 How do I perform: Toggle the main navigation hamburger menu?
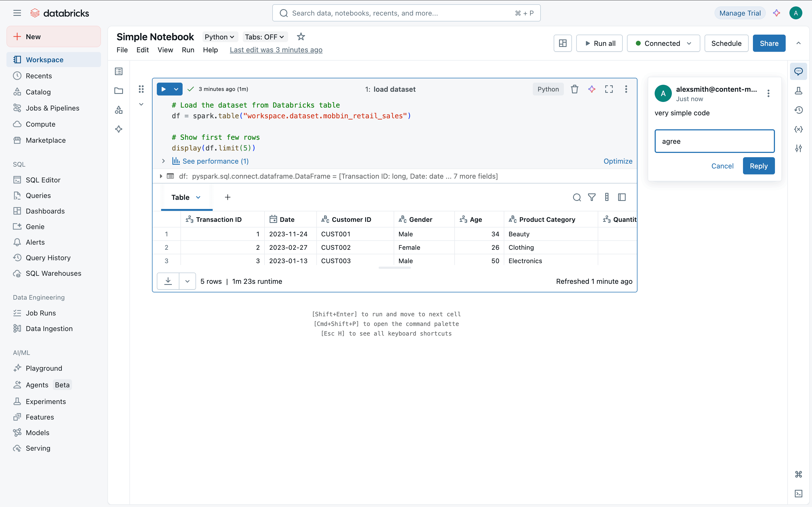click(17, 13)
